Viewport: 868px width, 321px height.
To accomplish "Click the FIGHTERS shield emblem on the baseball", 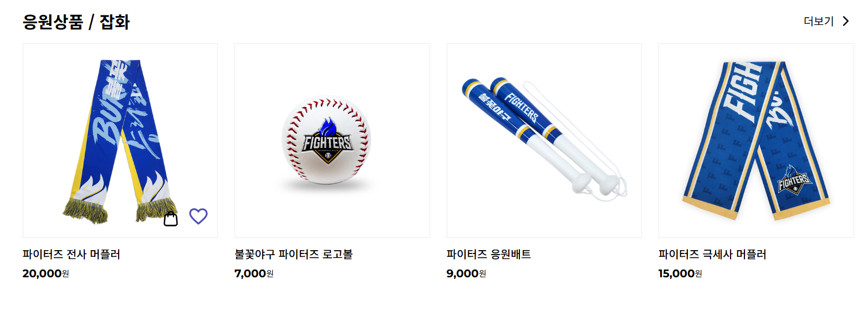I will click(327, 141).
